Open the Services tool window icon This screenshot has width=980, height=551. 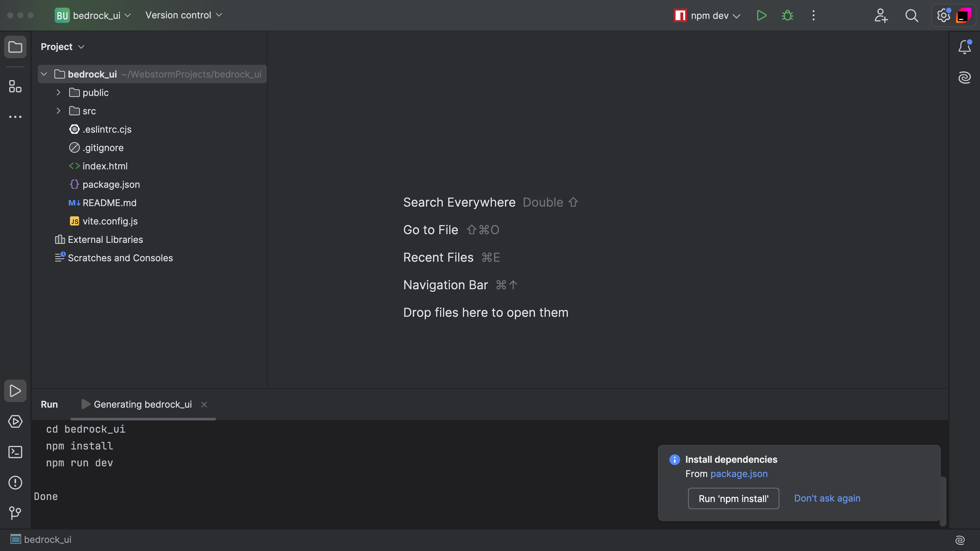coord(15,421)
